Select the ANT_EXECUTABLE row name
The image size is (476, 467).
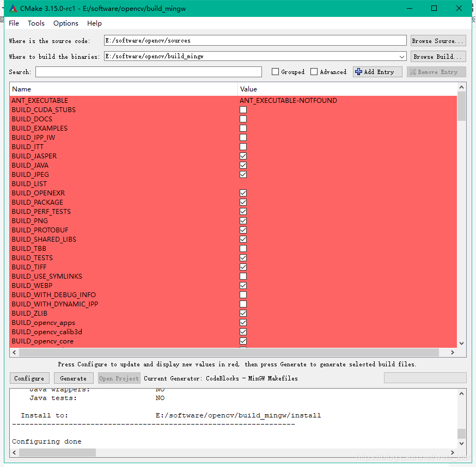tap(40, 101)
